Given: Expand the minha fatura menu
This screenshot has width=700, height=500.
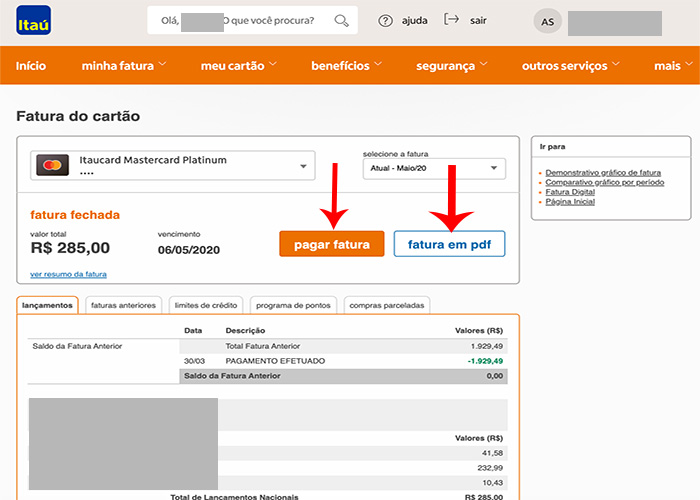Looking at the screenshot, I should point(124,66).
